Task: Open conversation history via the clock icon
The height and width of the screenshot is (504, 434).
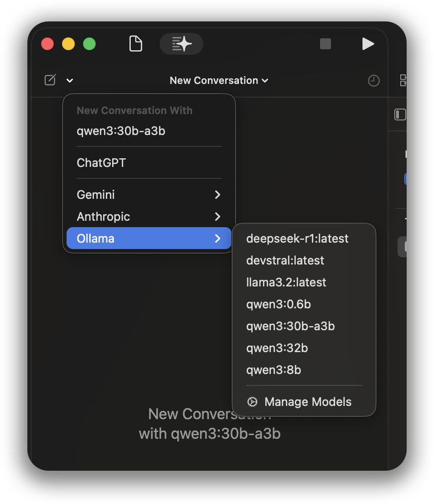Action: [x=373, y=80]
